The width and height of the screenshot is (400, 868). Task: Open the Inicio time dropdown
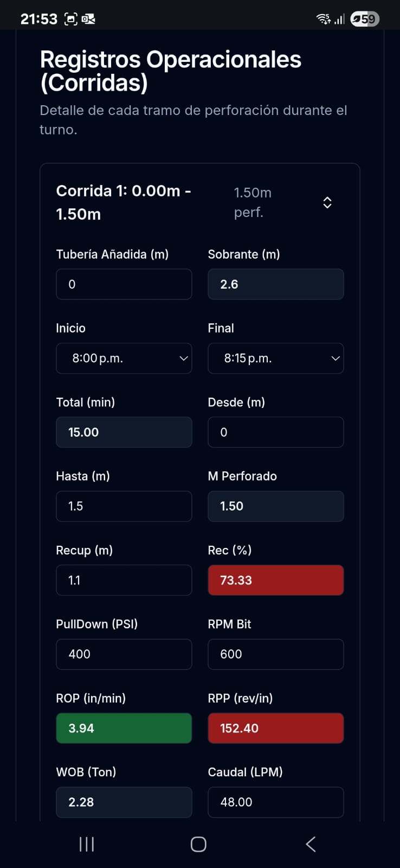point(124,358)
